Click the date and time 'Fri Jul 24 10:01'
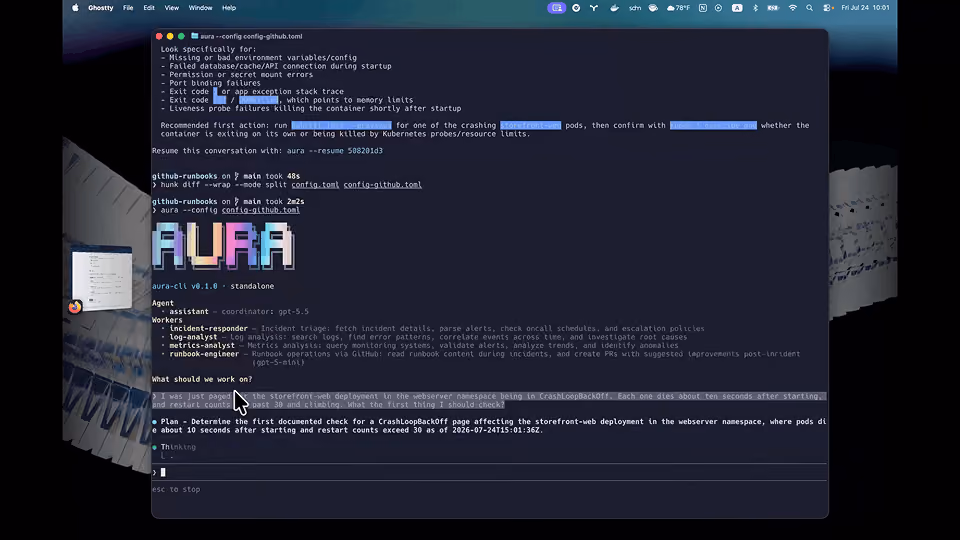The height and width of the screenshot is (540, 960). (x=865, y=8)
